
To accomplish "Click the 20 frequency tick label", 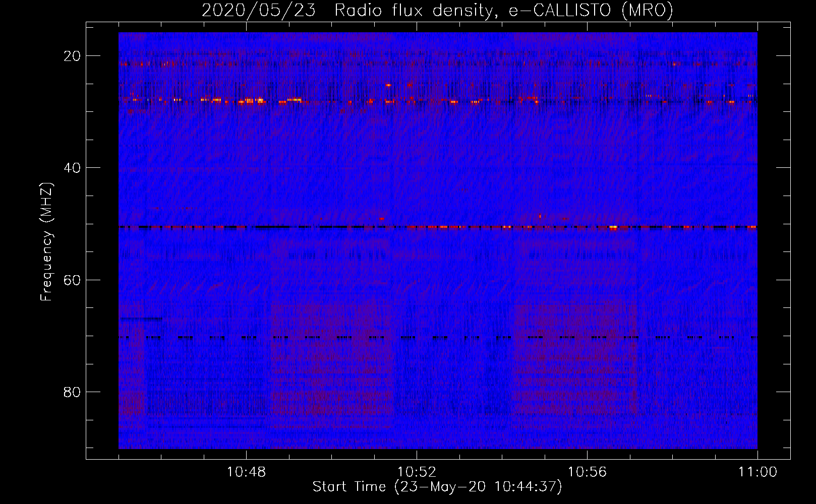I will pyautogui.click(x=73, y=56).
